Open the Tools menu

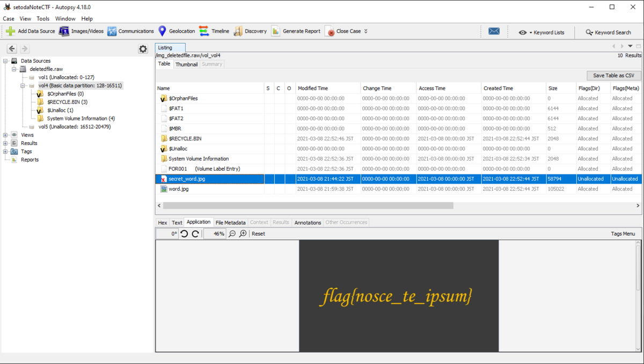(42, 18)
